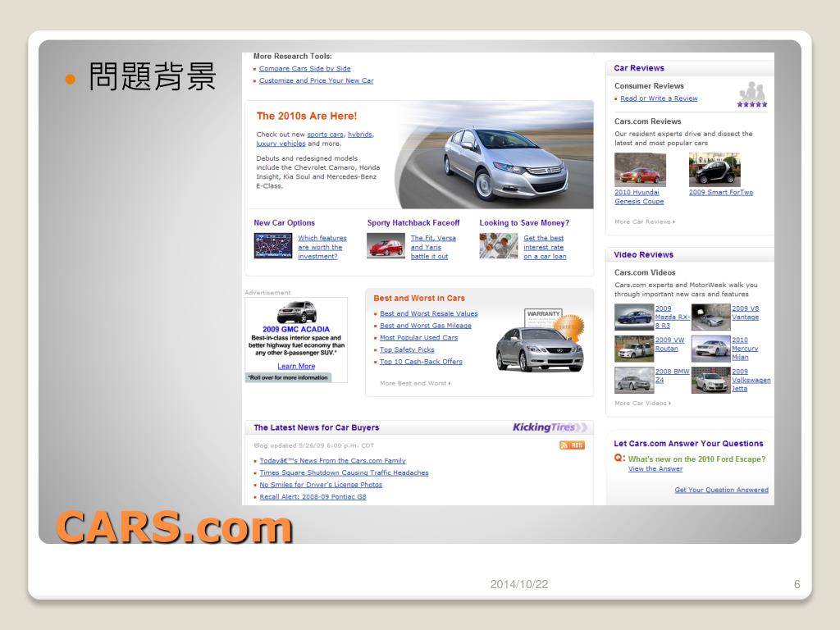Click Learn More in the GMC ad

[296, 366]
